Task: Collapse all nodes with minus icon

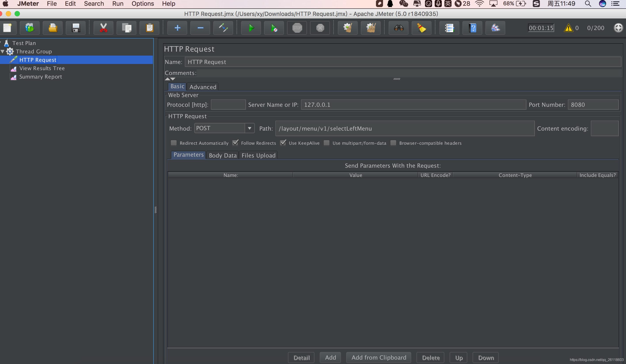Action: point(200,28)
